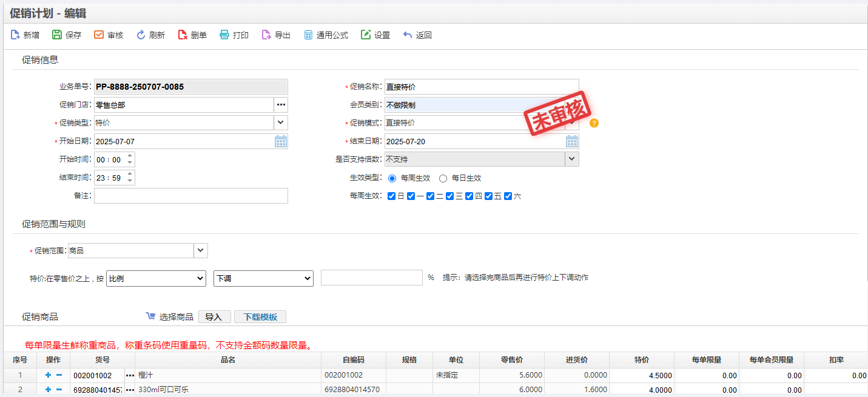Select the 每日生效 radio button
The width and height of the screenshot is (868, 397).
(x=443, y=178)
